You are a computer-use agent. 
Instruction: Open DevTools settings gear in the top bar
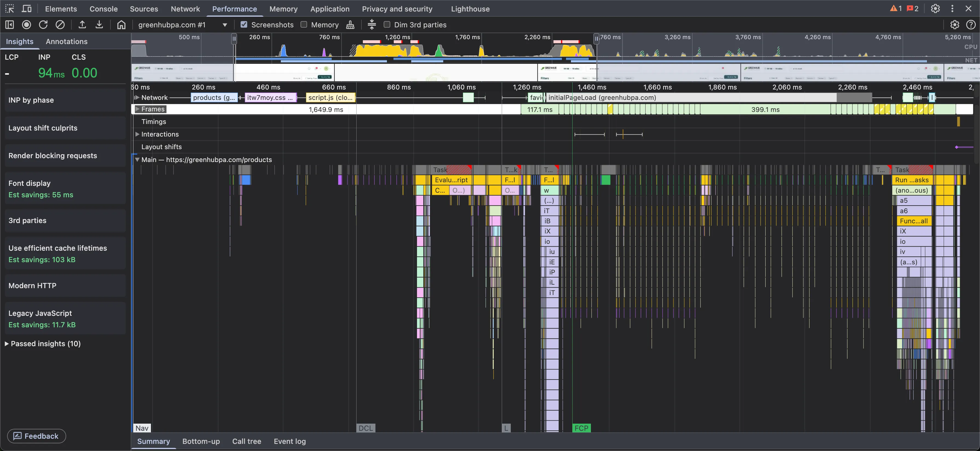[x=935, y=8]
